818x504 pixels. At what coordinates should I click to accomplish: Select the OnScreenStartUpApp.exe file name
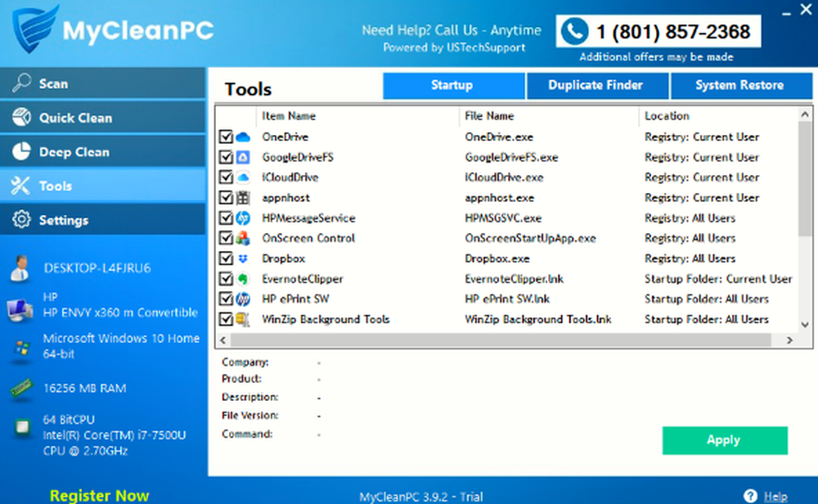point(530,238)
